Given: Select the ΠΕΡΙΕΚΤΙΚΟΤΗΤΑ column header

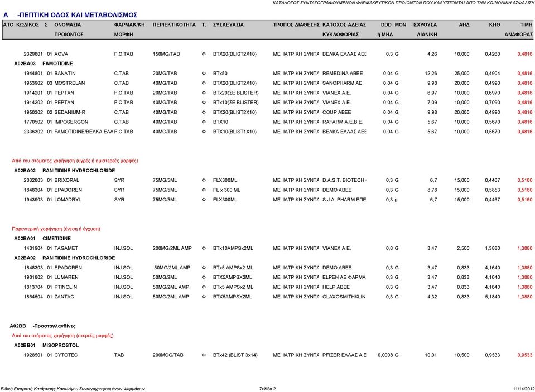Looking at the screenshot, I should coord(174,25).
